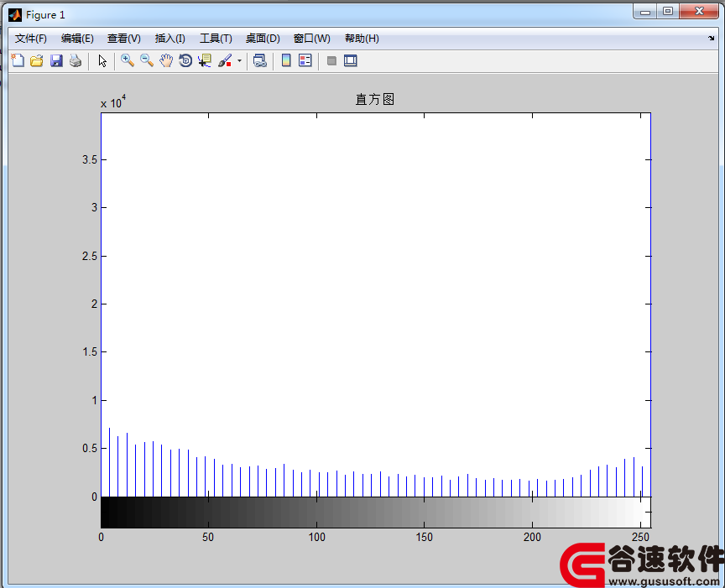The height and width of the screenshot is (588, 725).
Task: Enable the Rotate 3D tool
Action: pyautogui.click(x=185, y=60)
